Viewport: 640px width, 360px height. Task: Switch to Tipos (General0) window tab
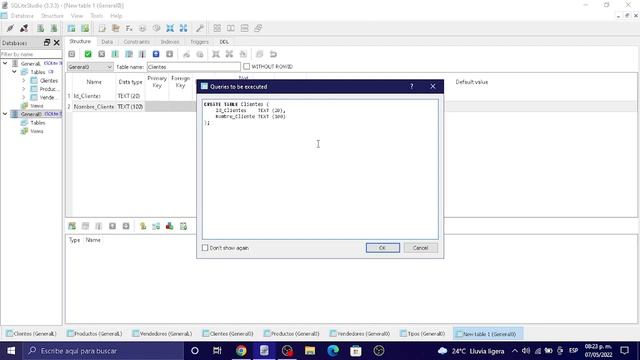[x=422, y=333]
